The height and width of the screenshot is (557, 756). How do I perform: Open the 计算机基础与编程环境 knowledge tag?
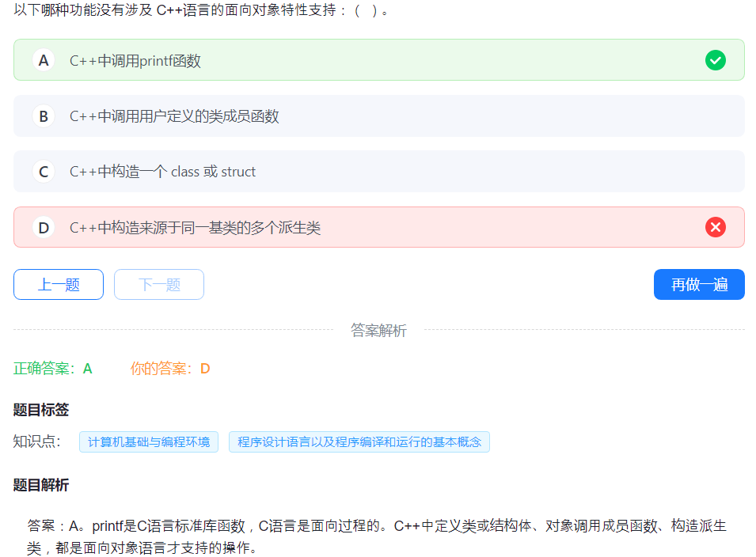(x=149, y=441)
